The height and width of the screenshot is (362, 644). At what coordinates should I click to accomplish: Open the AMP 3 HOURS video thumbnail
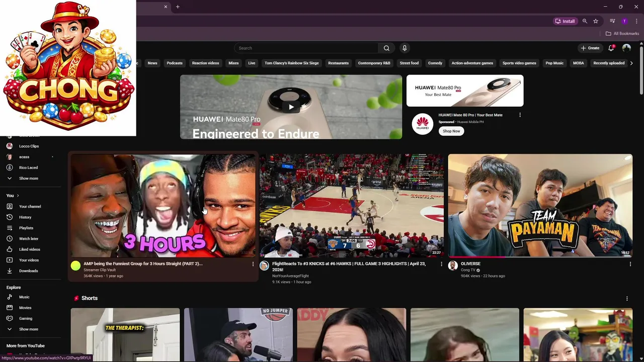click(x=163, y=206)
